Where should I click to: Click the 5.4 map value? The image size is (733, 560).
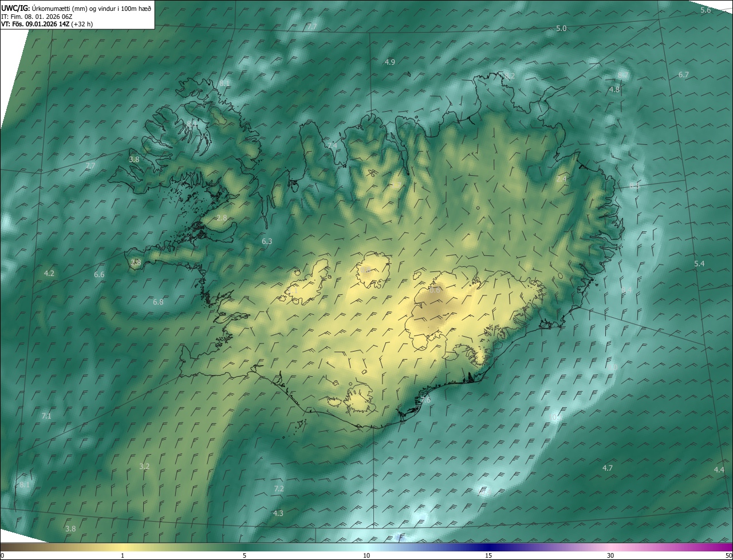point(699,263)
